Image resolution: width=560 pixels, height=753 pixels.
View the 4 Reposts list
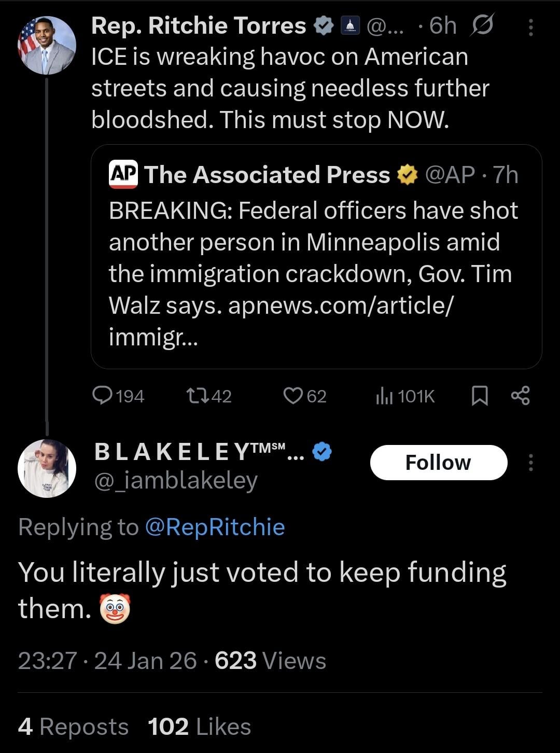coord(73,727)
